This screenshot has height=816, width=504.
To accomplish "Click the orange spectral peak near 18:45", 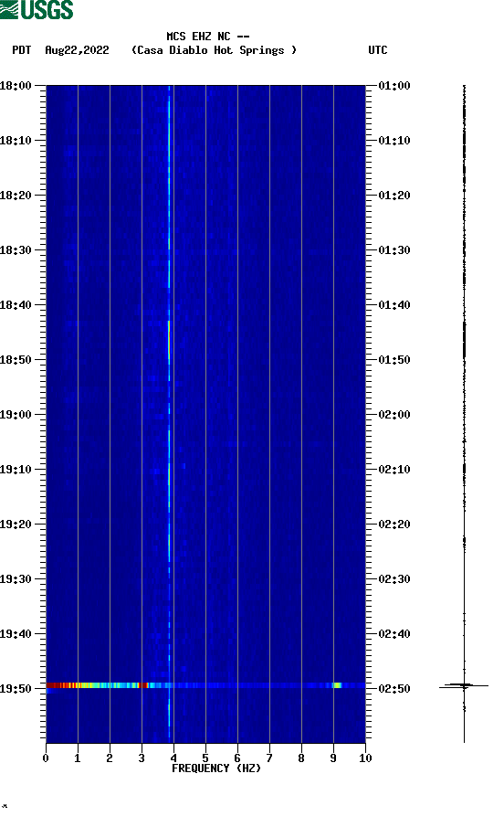I will [x=169, y=341].
